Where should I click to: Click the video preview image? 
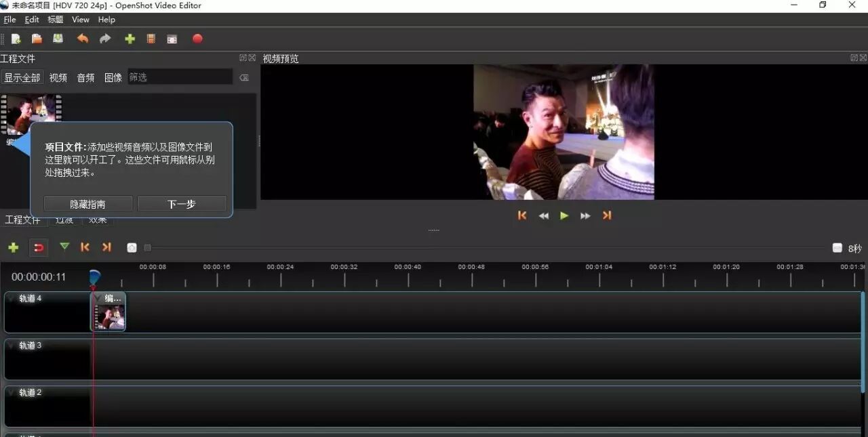[x=564, y=132]
